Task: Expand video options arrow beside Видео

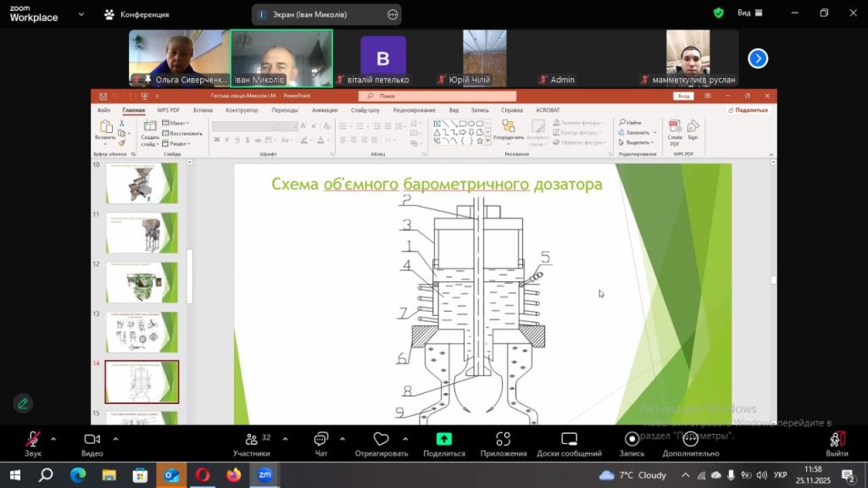Action: click(115, 439)
